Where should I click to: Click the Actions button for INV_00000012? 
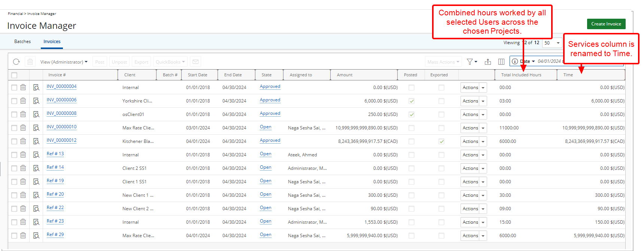coord(470,141)
